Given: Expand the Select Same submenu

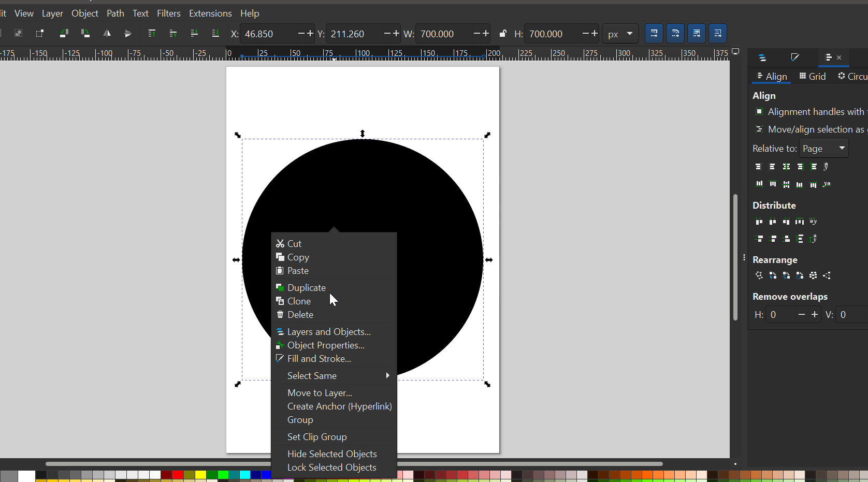Looking at the screenshot, I should click(334, 376).
